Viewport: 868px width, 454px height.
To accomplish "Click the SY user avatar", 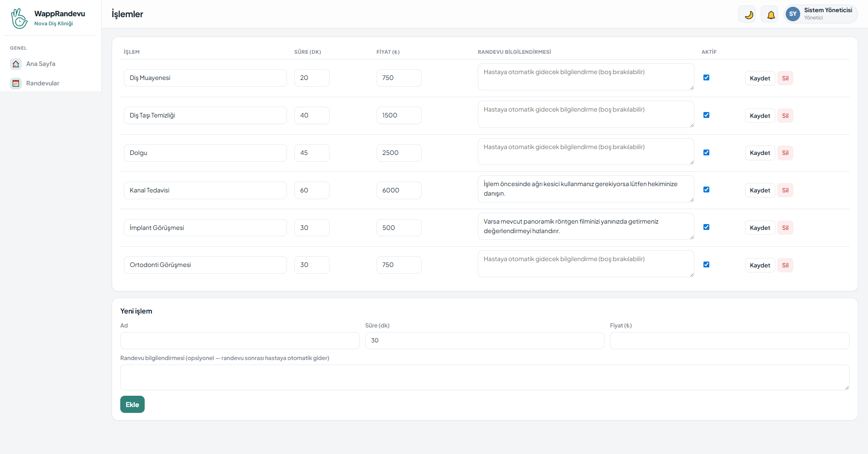I will [793, 14].
